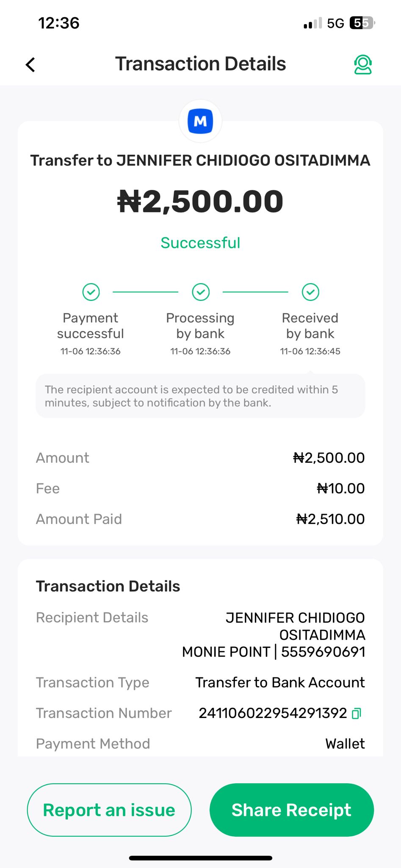
Task: Tap the cellular signal bars icon
Action: click(313, 23)
